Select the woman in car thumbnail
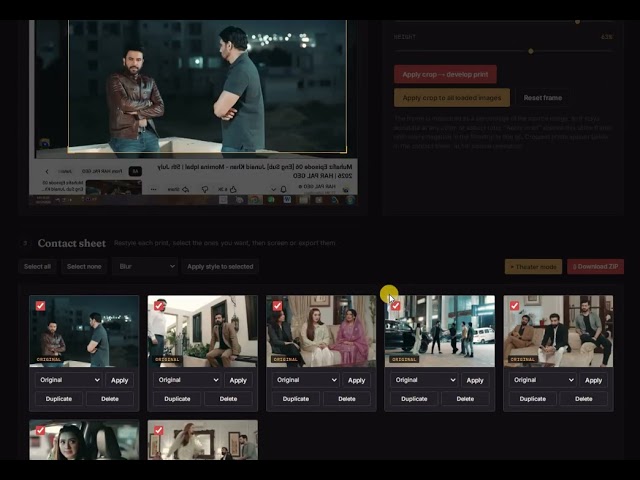The image size is (640, 480). point(84,440)
